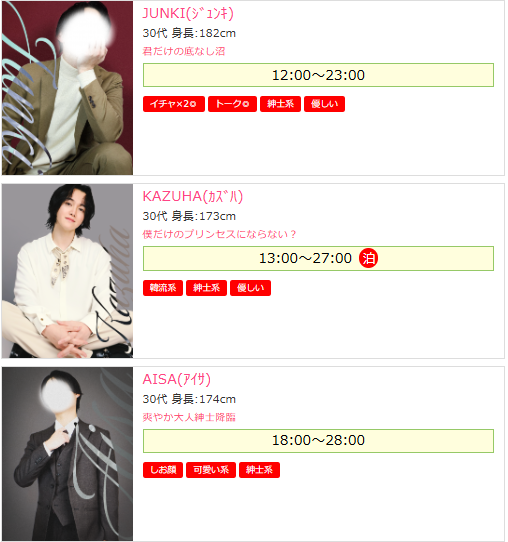508x542 pixels.
Task: Click KAZUHA's 紳士系 tag
Action: tap(206, 288)
